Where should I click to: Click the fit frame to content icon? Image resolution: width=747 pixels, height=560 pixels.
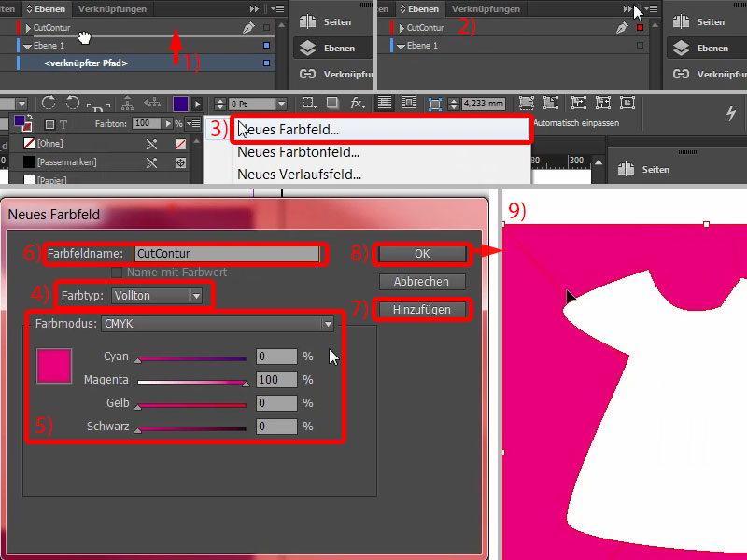(602, 103)
